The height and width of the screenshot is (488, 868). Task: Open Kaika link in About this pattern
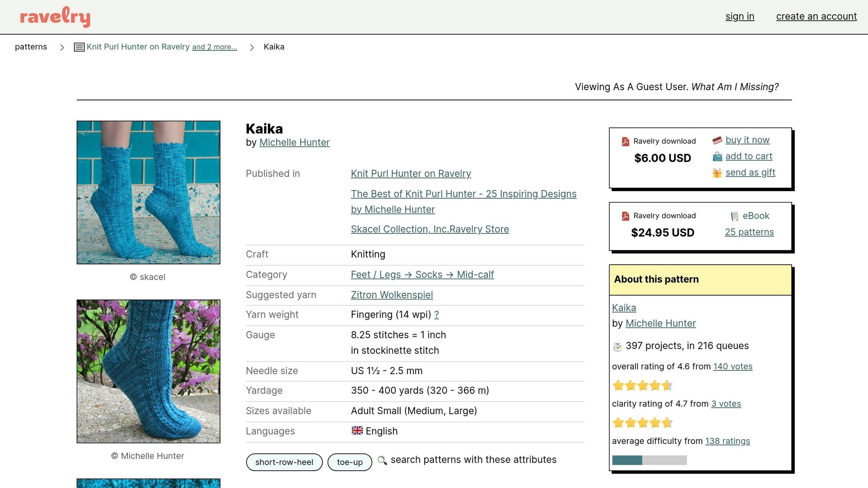coord(624,308)
